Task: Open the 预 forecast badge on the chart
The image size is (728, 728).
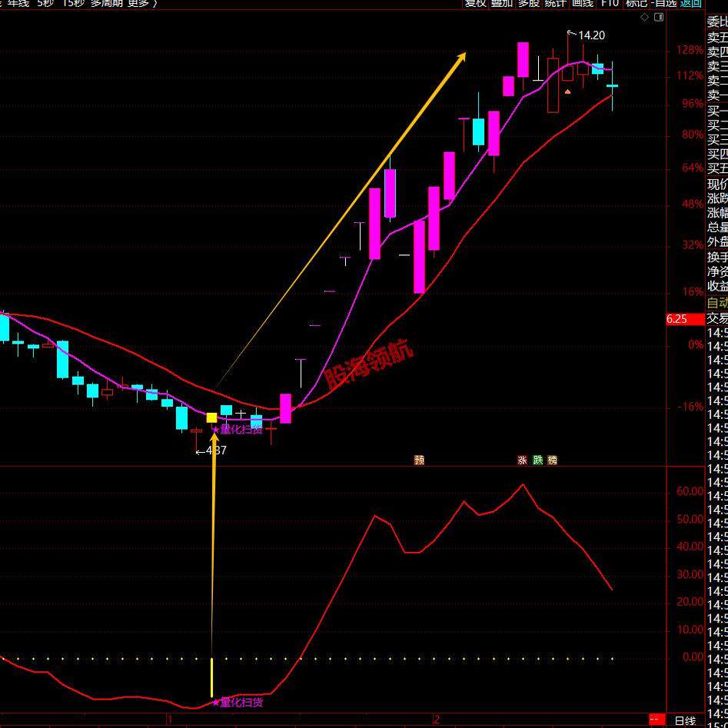Action: (419, 460)
